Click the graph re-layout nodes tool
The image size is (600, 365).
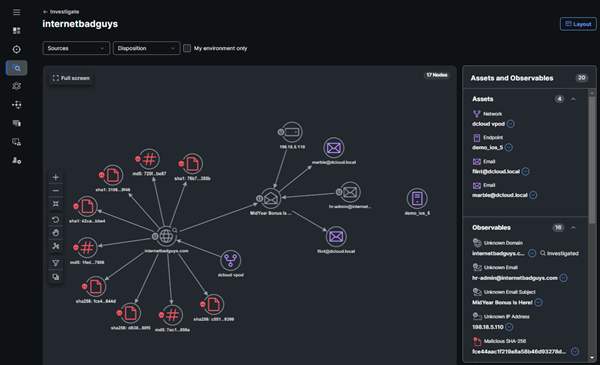point(55,246)
